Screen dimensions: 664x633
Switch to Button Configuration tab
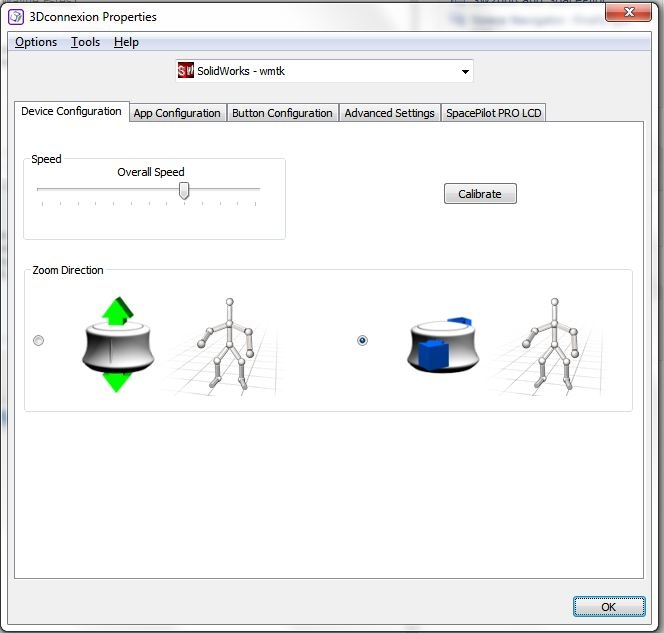[282, 113]
